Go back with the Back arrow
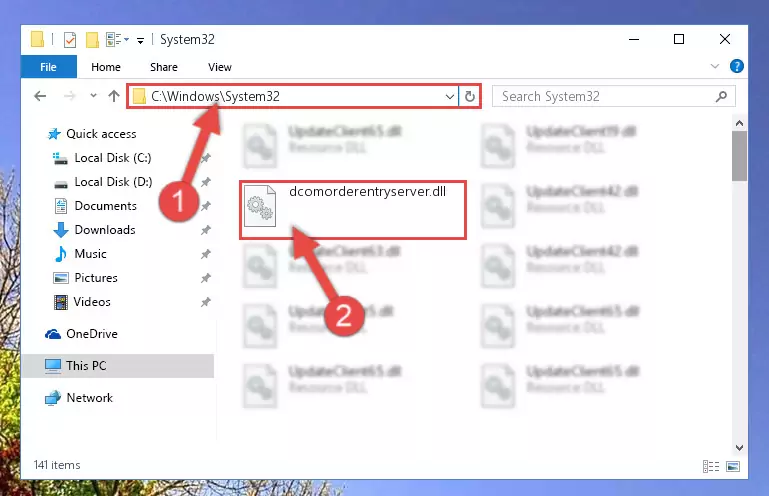Image resolution: width=769 pixels, height=496 pixels. pyautogui.click(x=40, y=96)
